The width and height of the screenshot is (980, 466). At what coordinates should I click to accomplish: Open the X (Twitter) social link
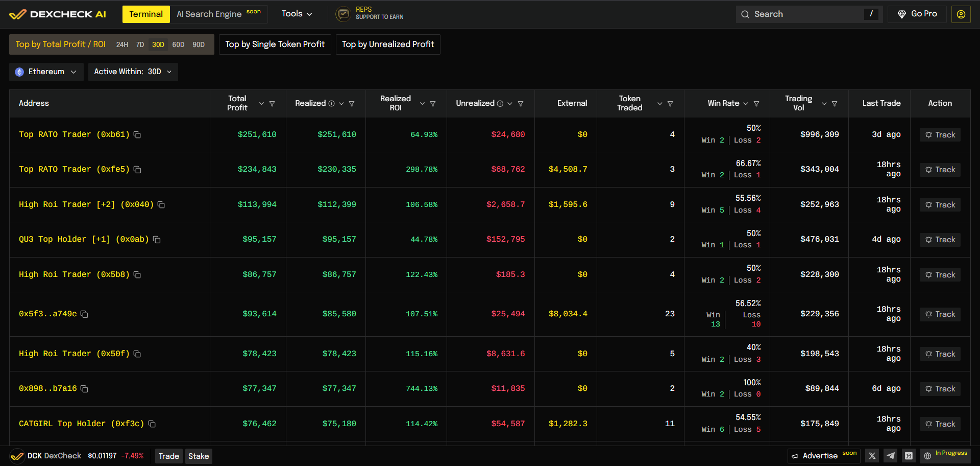[872, 456]
